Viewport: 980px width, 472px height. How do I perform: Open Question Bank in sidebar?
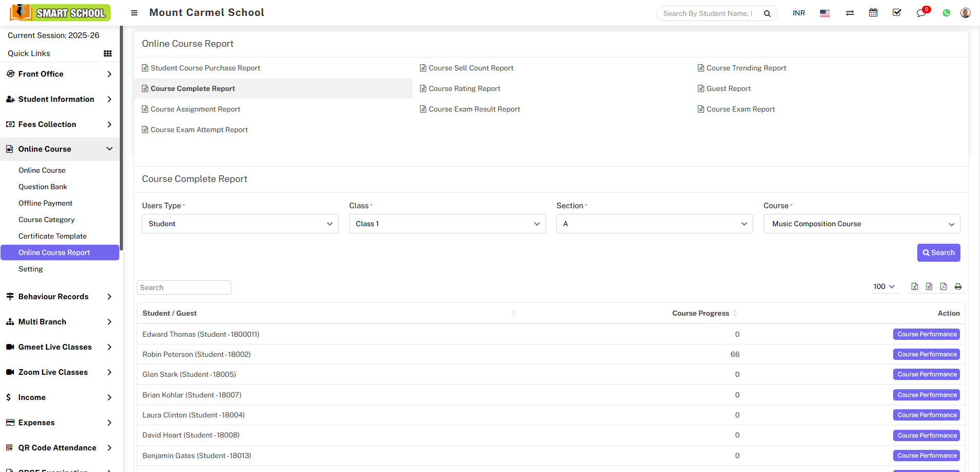point(43,187)
